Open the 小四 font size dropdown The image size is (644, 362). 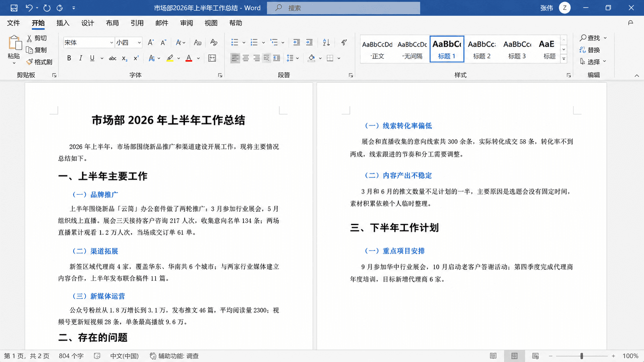point(139,43)
